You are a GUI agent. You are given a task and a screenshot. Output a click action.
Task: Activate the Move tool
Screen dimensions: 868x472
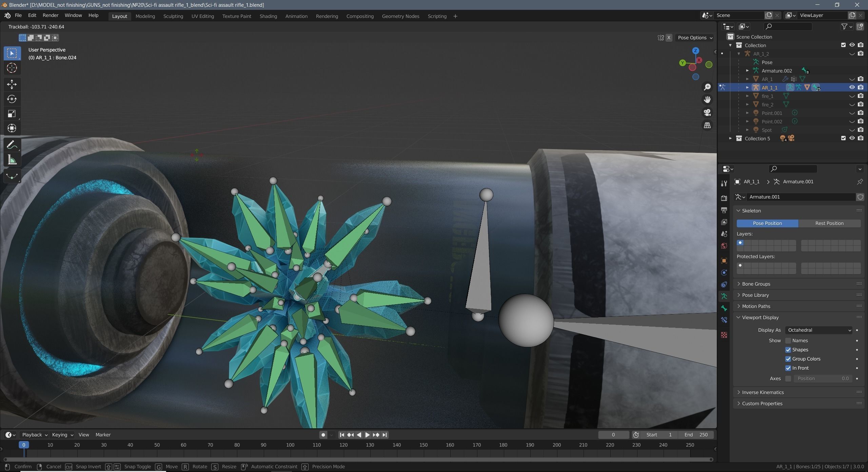(12, 84)
